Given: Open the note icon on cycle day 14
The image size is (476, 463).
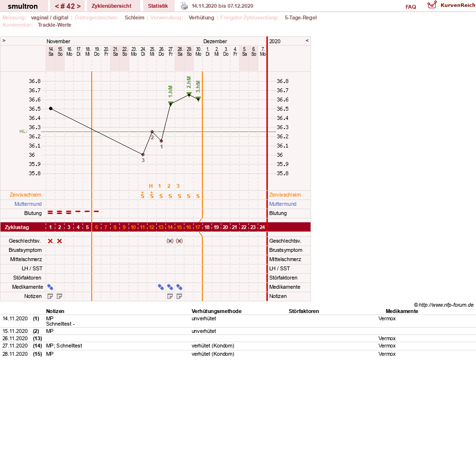Looking at the screenshot, I should (170, 297).
